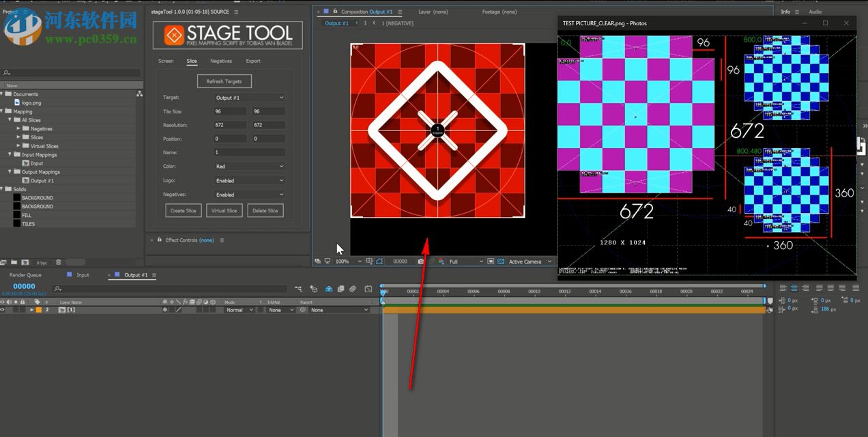Open the Color dropdown set to Red
The width and height of the screenshot is (868, 437).
[249, 166]
